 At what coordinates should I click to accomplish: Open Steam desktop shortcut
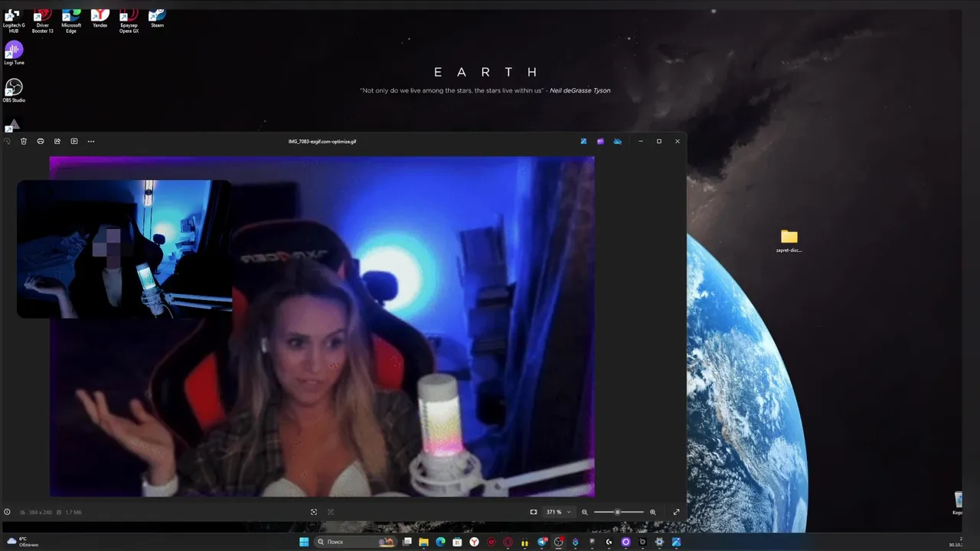point(157,18)
